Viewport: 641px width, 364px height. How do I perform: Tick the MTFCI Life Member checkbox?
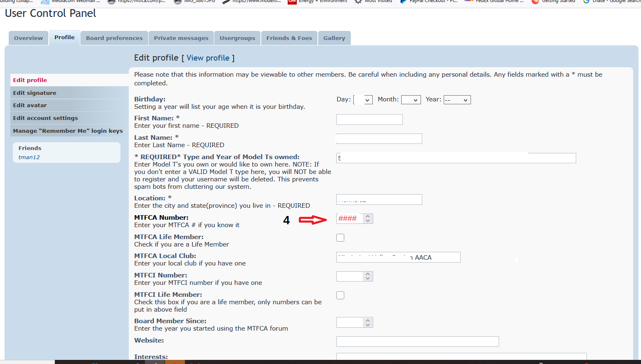(x=340, y=296)
